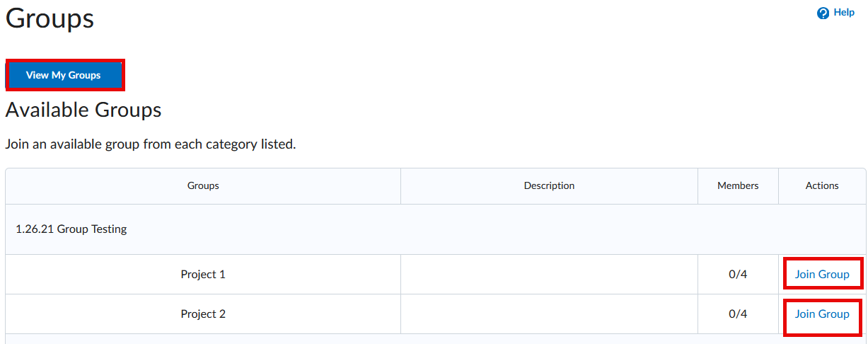Join Group for Project 2
This screenshot has width=868, height=344.
point(822,314)
